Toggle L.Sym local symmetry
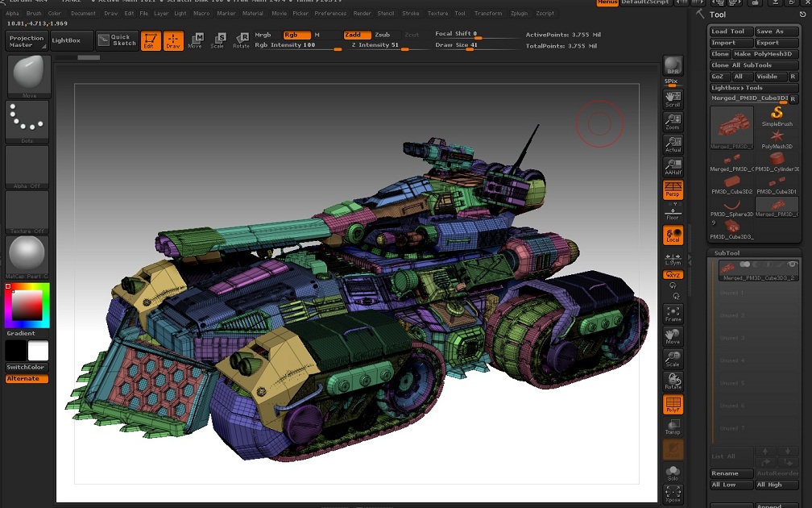This screenshot has width=812, height=508. coord(673,260)
